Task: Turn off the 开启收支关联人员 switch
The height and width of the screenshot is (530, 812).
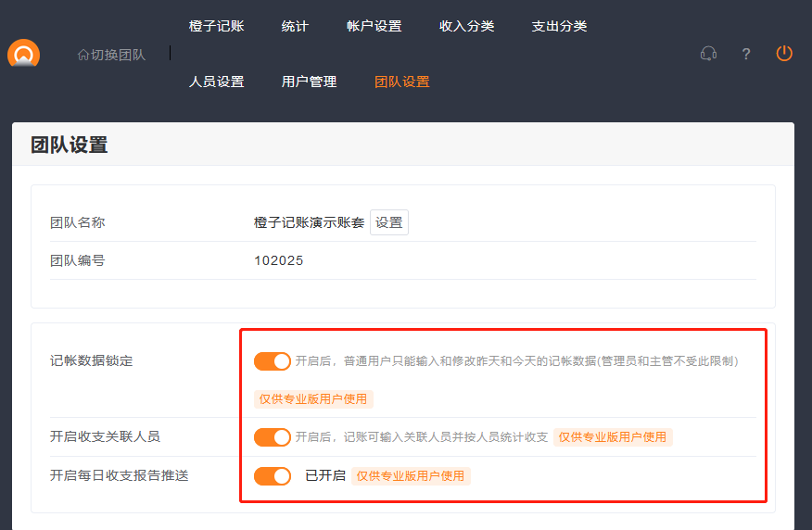Action: 273,436
